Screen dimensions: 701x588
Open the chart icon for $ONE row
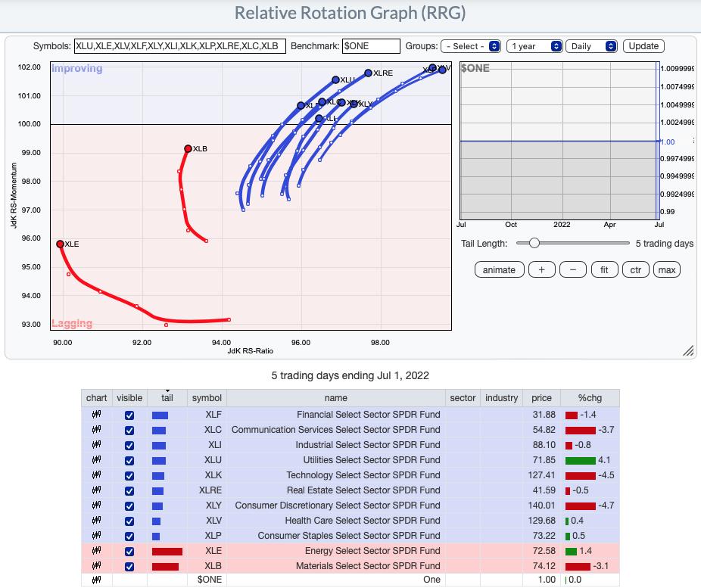point(96,580)
